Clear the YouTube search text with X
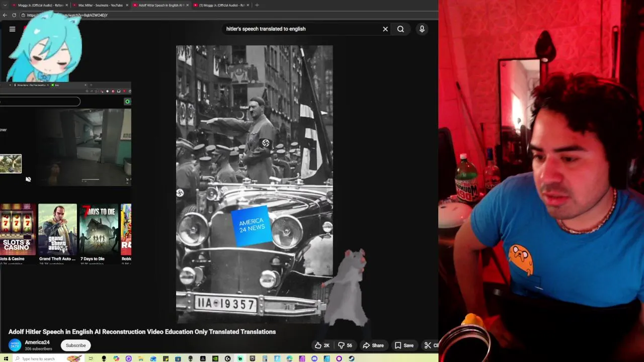 [385, 29]
